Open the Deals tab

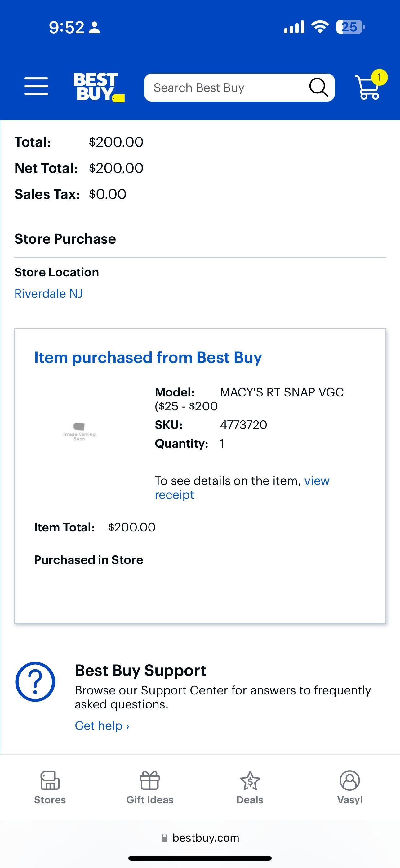coord(250,788)
